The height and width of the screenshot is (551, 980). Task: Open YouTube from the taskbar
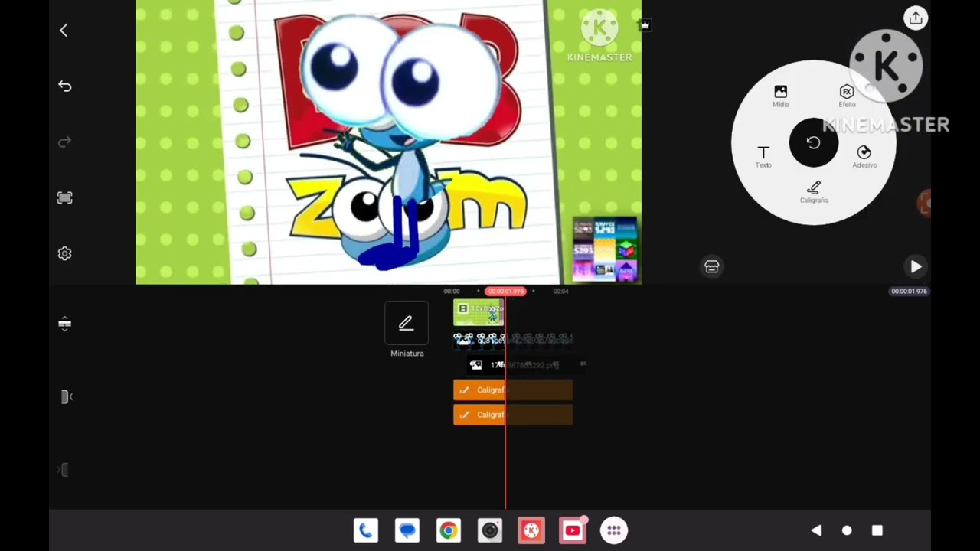573,530
